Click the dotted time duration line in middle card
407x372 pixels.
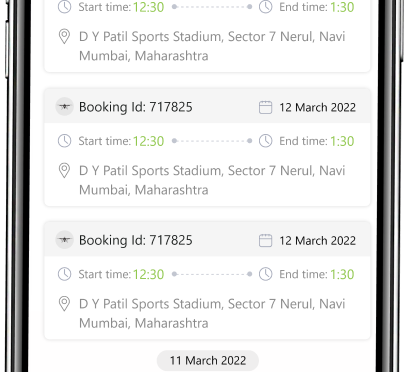(x=212, y=141)
